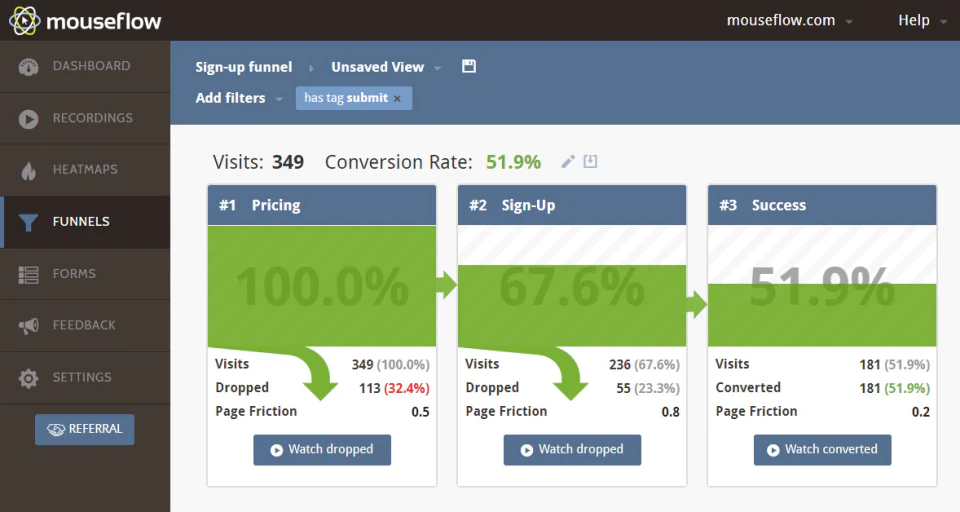The width and height of the screenshot is (960, 512).
Task: Click the Referral button in the sidebar
Action: (x=84, y=429)
